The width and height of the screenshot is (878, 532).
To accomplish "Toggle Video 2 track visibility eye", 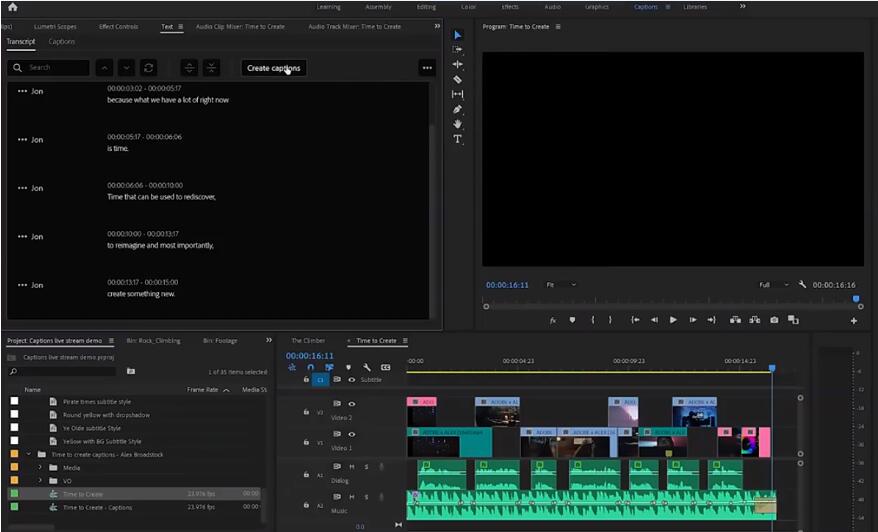I will click(x=352, y=404).
